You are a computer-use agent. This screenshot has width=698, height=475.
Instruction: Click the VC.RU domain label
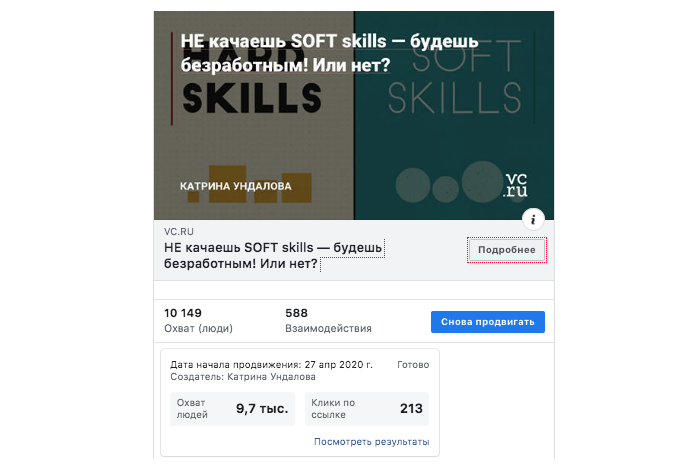(x=179, y=232)
